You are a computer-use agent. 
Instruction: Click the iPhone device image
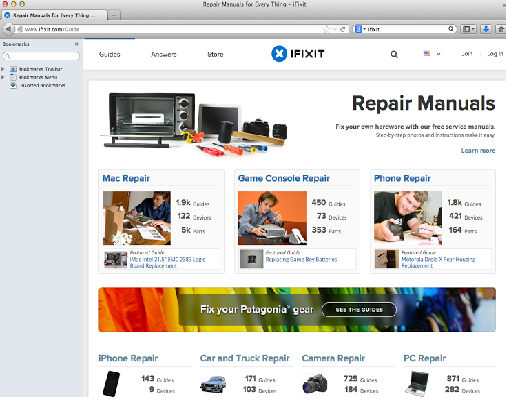tap(111, 384)
